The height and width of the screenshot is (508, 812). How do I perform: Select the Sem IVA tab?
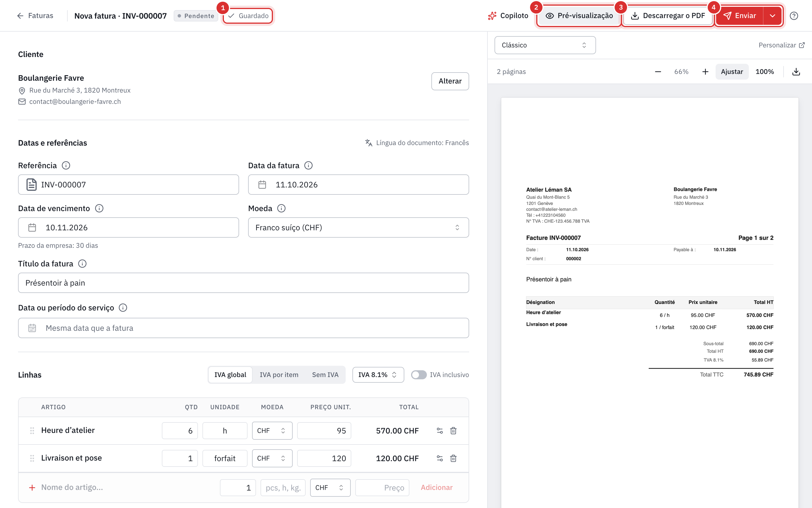325,375
